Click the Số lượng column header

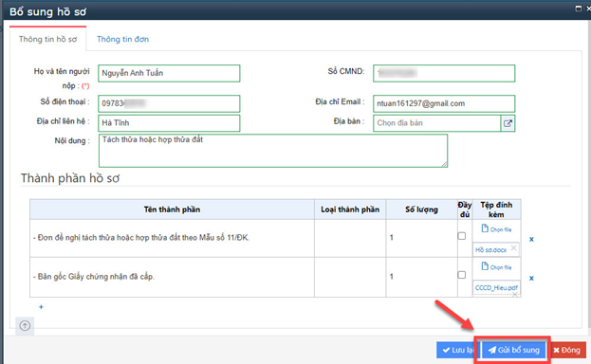click(x=421, y=209)
